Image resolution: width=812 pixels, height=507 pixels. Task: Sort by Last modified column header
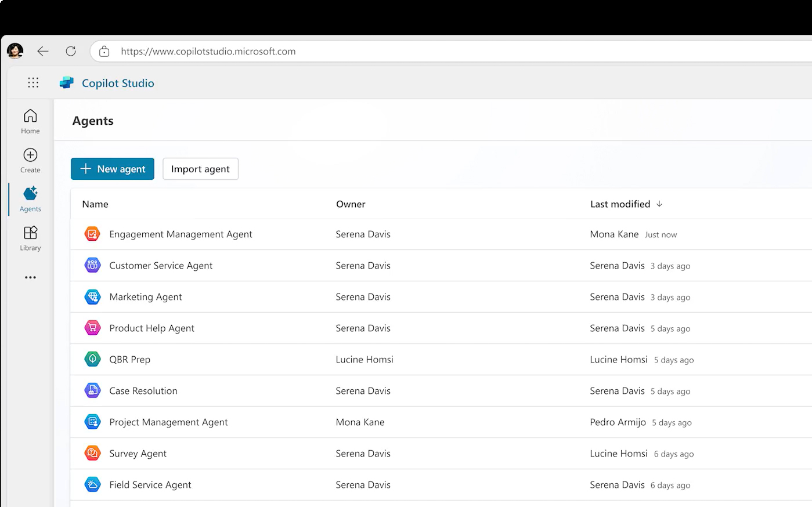click(x=620, y=204)
